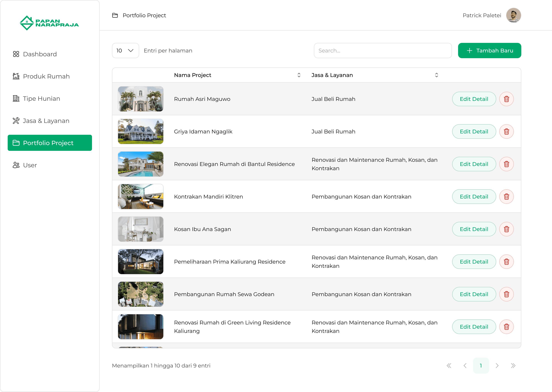This screenshot has height=392, width=552.
Task: Open entries per page dropdown
Action: click(x=125, y=51)
